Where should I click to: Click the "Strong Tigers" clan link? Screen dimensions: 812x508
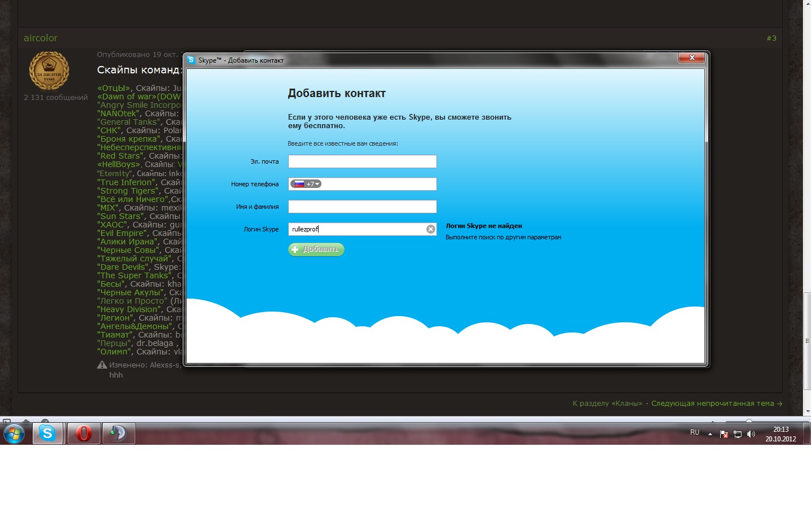(128, 191)
